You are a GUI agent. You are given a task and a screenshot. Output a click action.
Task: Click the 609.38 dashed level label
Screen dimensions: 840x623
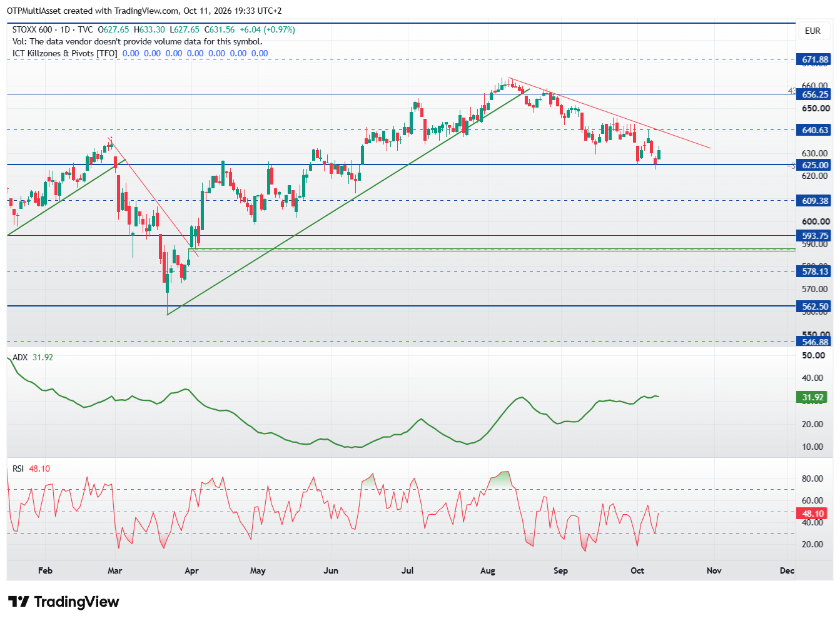click(x=814, y=201)
